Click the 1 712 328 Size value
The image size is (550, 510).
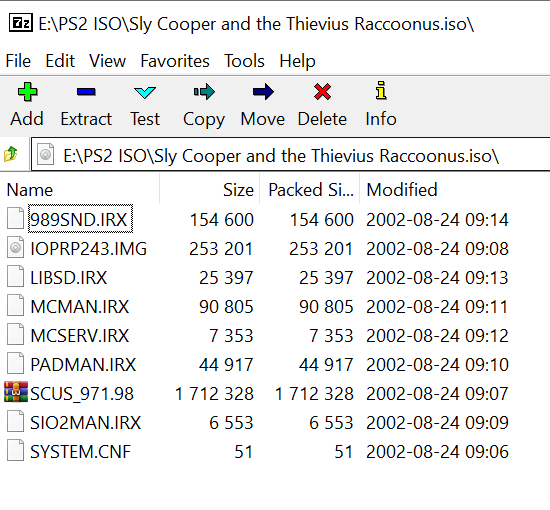pyautogui.click(x=214, y=394)
